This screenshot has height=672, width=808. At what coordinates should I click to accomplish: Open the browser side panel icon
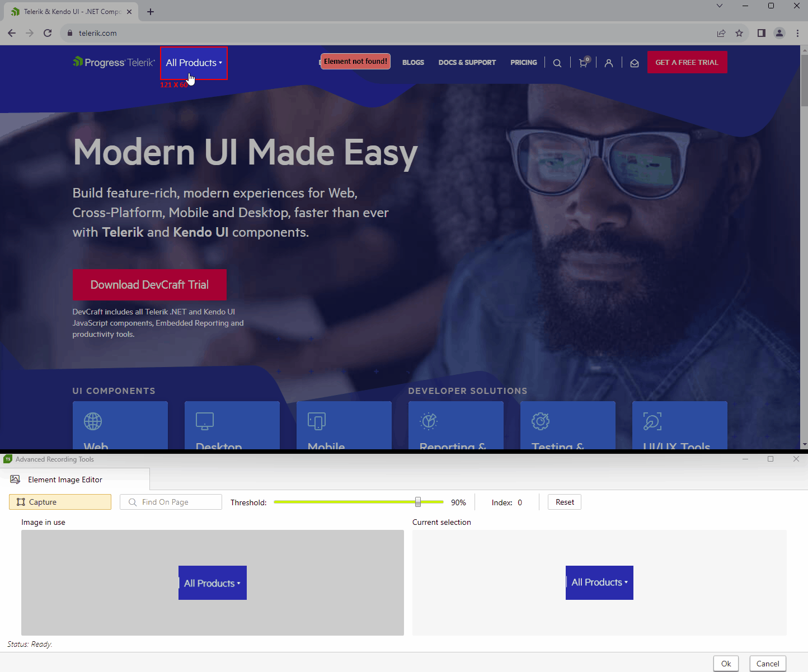tap(761, 33)
